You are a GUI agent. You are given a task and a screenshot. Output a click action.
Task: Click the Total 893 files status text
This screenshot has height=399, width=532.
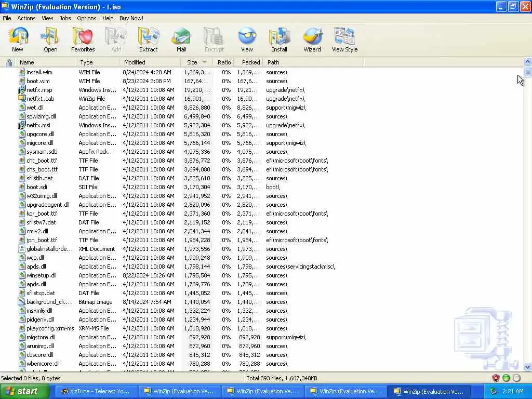click(282, 378)
